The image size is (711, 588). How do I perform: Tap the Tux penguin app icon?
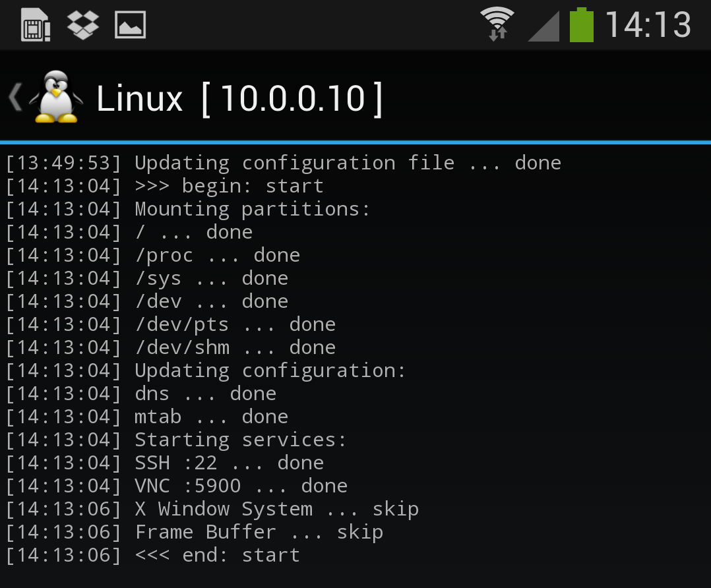pos(56,96)
